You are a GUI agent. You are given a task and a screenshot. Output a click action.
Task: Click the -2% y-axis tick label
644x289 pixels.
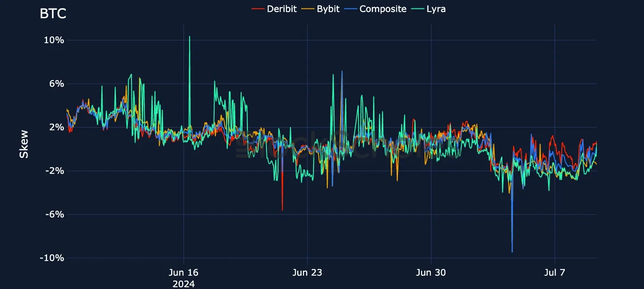[56, 171]
